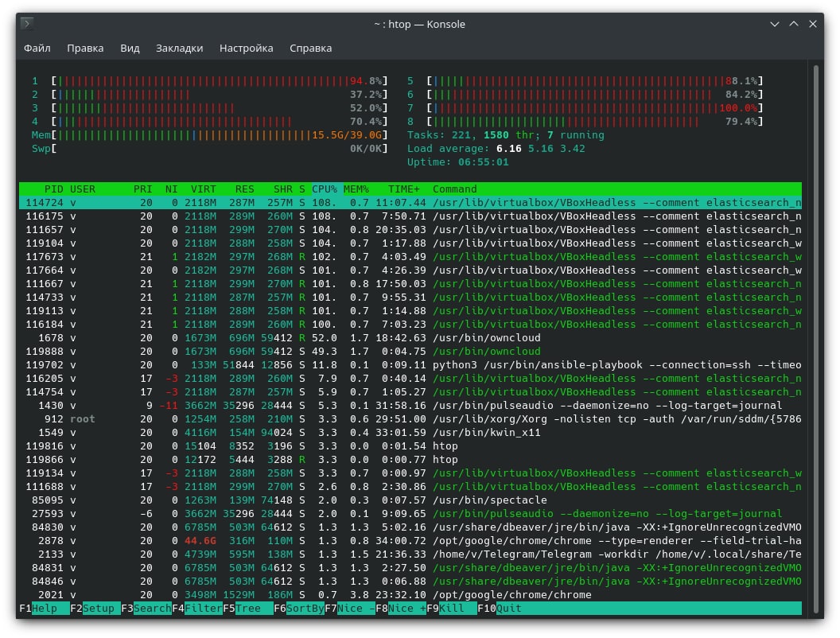The width and height of the screenshot is (840, 638).
Task: Select the ansible-playbook process PID 119702
Action: 410,365
